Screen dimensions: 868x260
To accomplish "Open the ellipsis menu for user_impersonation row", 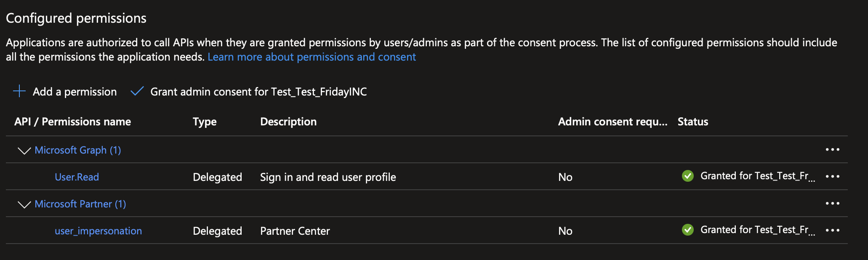I will (x=832, y=231).
